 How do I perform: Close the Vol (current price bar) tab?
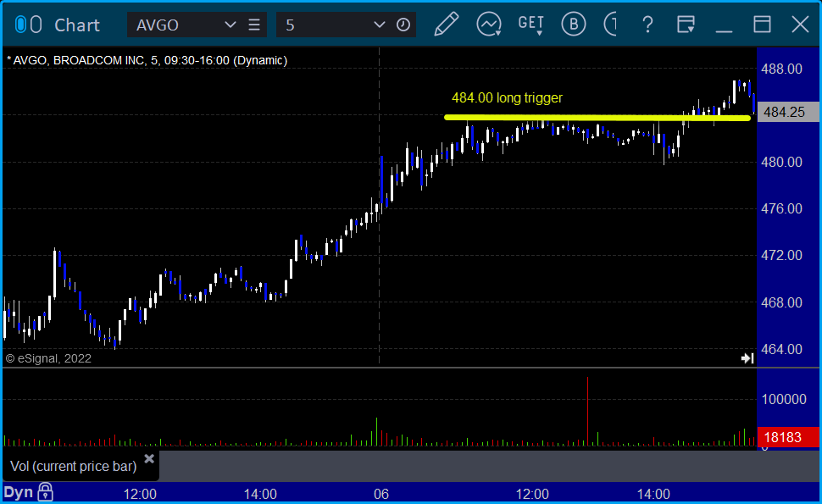(149, 459)
